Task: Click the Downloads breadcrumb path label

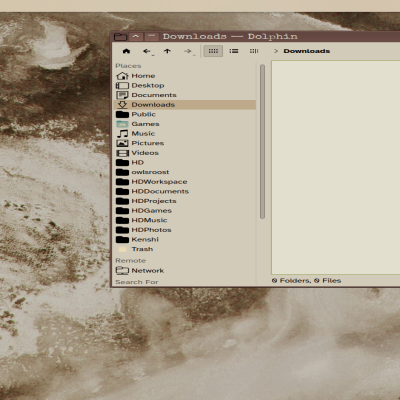Action: click(307, 51)
